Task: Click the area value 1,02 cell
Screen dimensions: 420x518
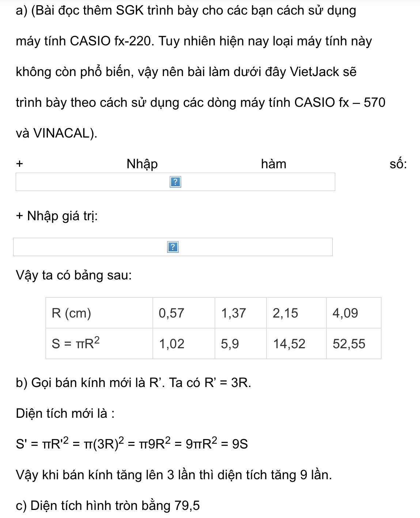Action: [x=183, y=344]
